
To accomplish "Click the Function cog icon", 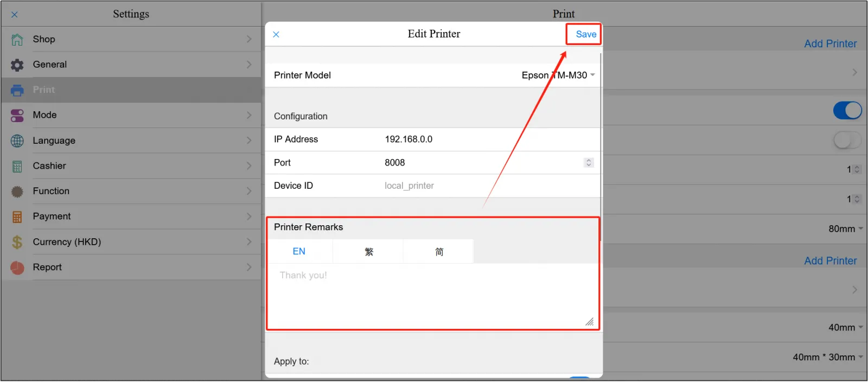I will [x=17, y=192].
